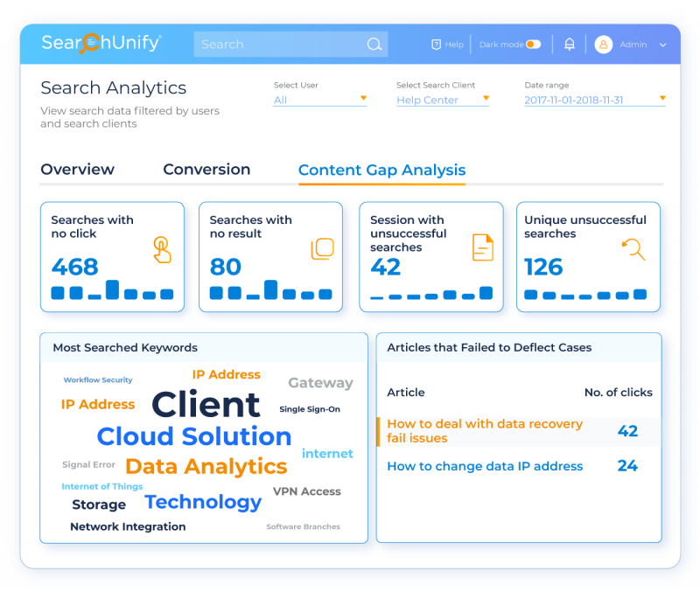700x592 pixels.
Task: Open How to change data IP address article
Action: click(x=485, y=466)
